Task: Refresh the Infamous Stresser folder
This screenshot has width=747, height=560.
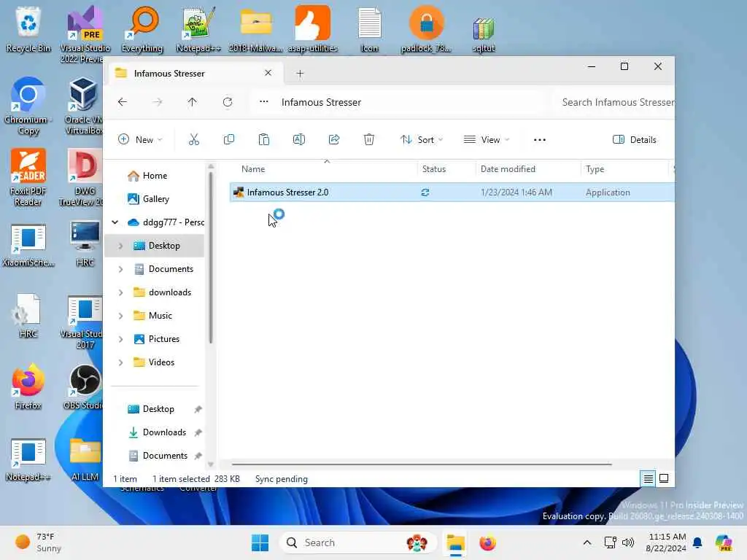Action: [228, 102]
